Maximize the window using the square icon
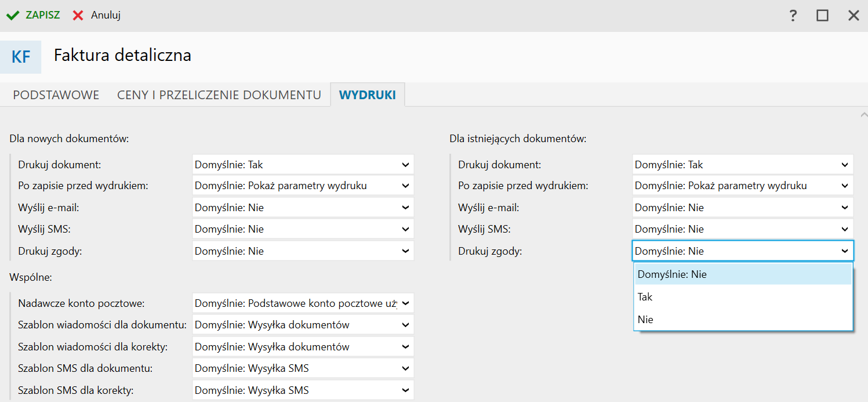This screenshot has width=868, height=402. (822, 16)
